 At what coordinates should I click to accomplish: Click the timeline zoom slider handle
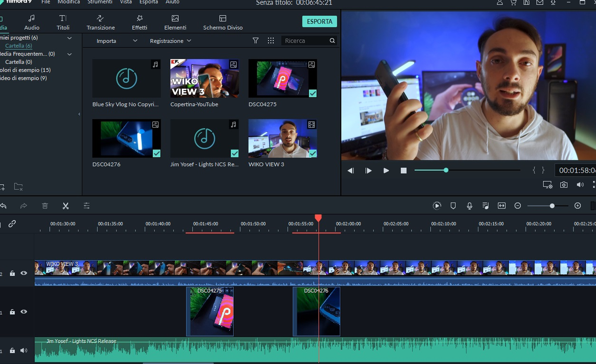pos(552,206)
